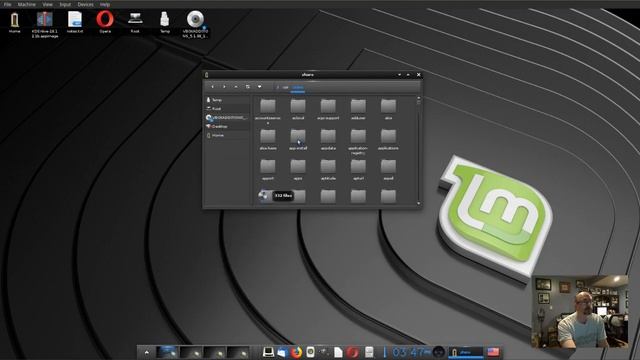Activate the share window taskbar button
Screen dimensions: 640x360
click(465, 352)
